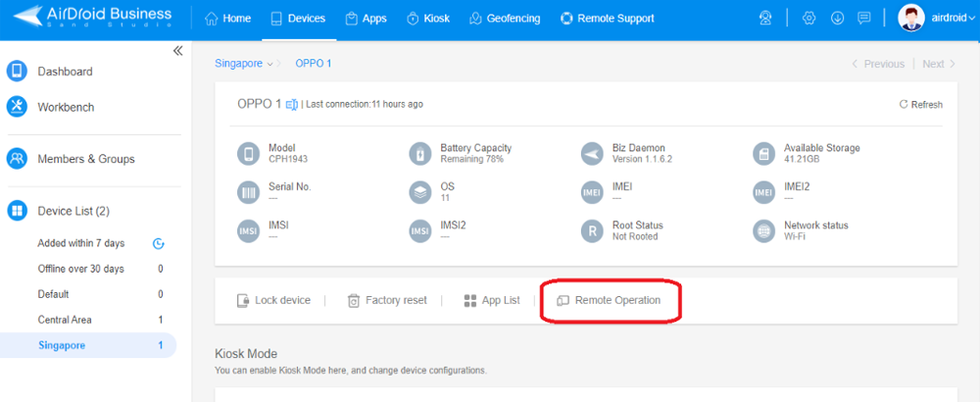Go to the Kiosk tab
This screenshot has width=980, height=402.
[428, 19]
